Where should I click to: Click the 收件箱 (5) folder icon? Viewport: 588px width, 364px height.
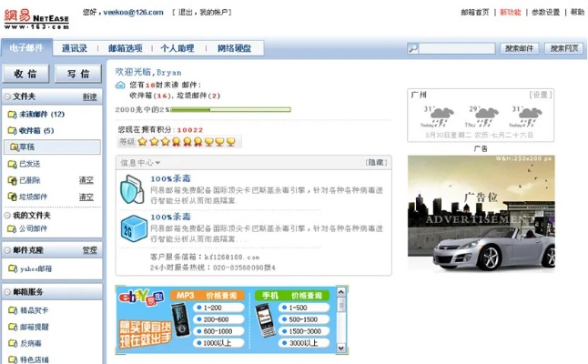tap(12, 131)
